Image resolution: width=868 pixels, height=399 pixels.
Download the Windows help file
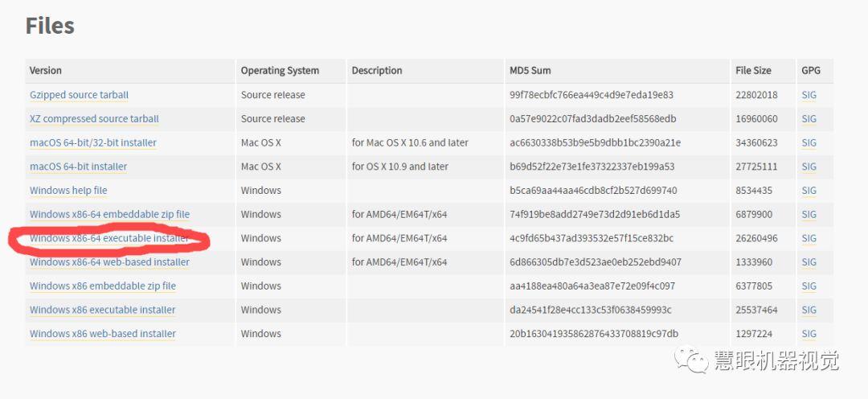[68, 190]
